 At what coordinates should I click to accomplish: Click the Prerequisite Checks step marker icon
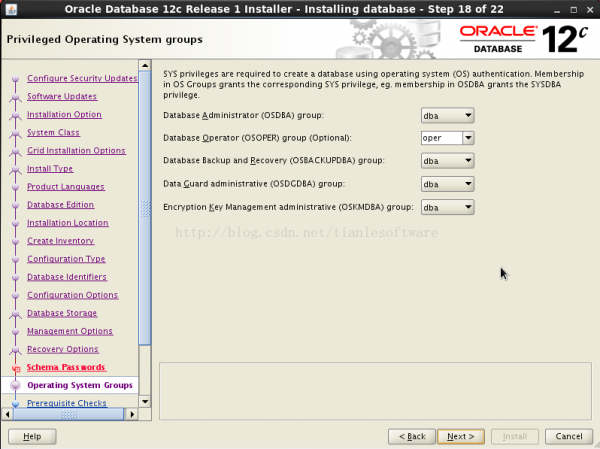click(x=16, y=403)
